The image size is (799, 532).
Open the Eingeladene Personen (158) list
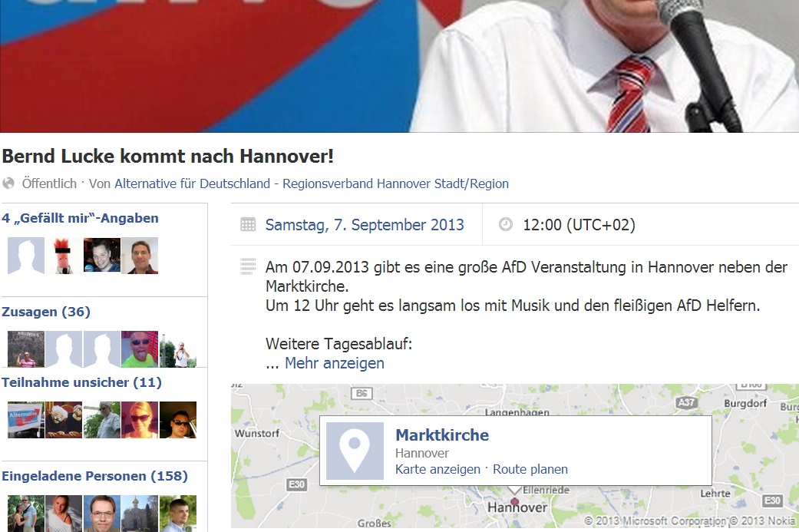(x=94, y=476)
